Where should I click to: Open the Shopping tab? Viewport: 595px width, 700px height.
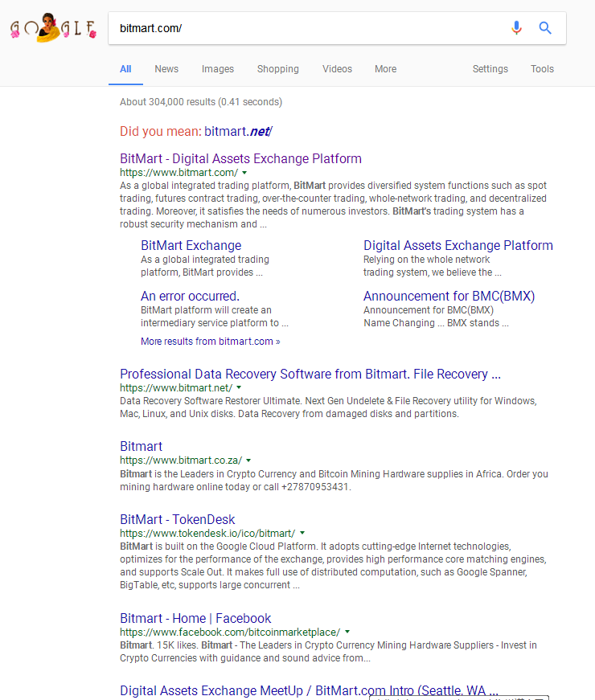(x=278, y=69)
